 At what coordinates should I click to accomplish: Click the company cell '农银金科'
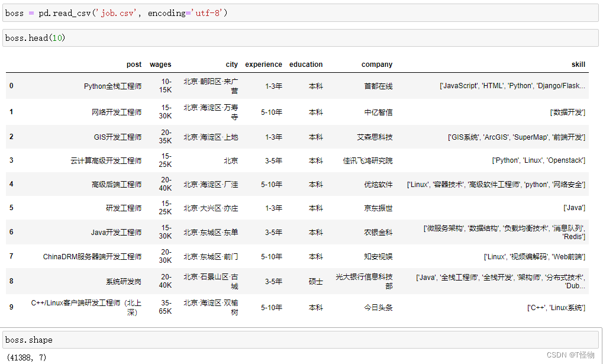(x=378, y=233)
